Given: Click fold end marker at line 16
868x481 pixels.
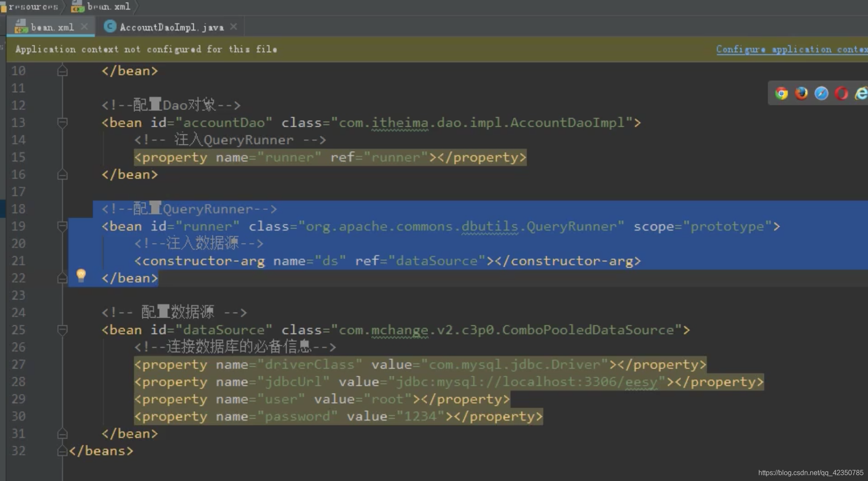Looking at the screenshot, I should [62, 175].
